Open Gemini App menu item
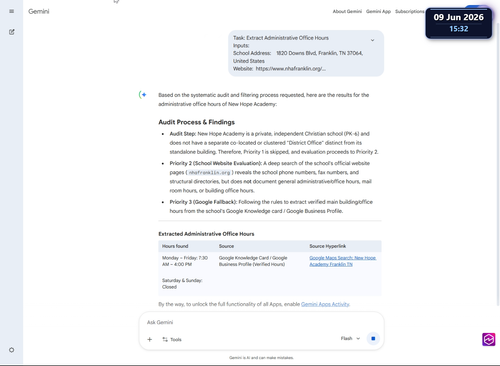Screen dimensions: 500x366 pos(378,11)
